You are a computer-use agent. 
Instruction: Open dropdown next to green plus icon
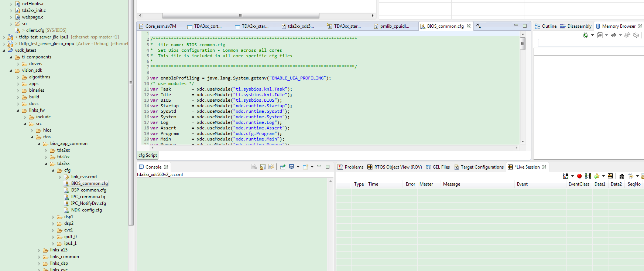tap(603, 176)
